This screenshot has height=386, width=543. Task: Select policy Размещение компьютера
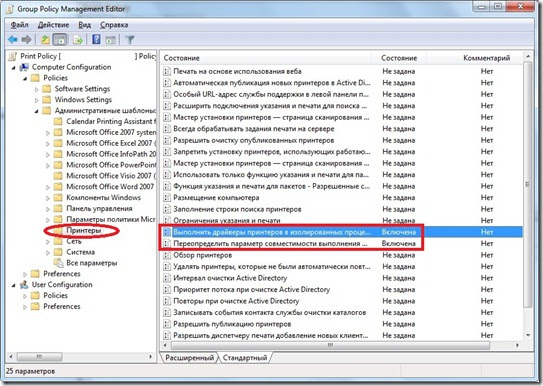(x=216, y=198)
